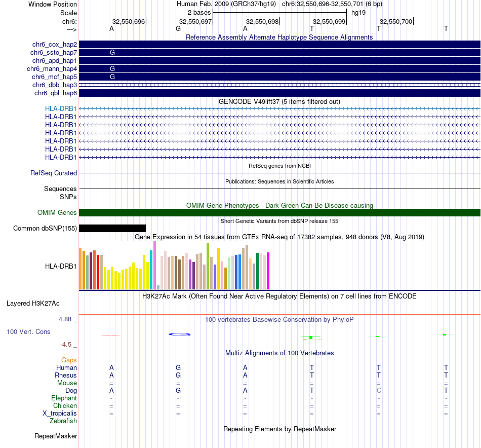Open the chr6_qbl_hap6 haplotype label
Viewport: 481px width, 448px height.
[x=56, y=93]
